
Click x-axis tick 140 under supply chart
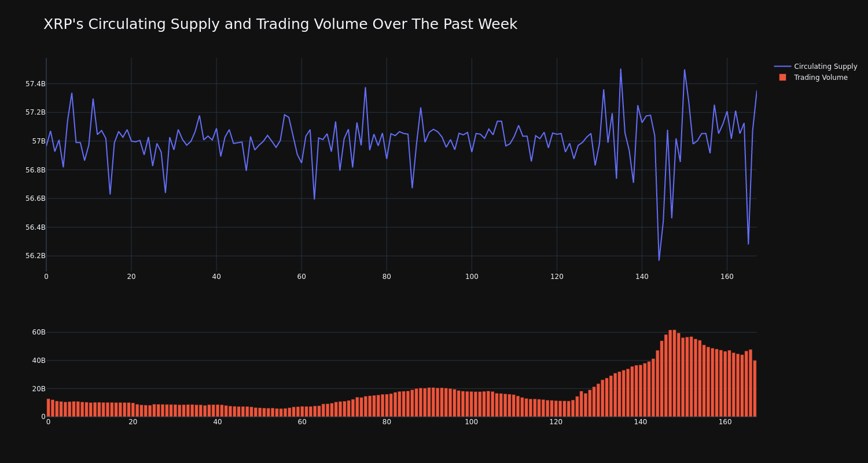pos(642,277)
